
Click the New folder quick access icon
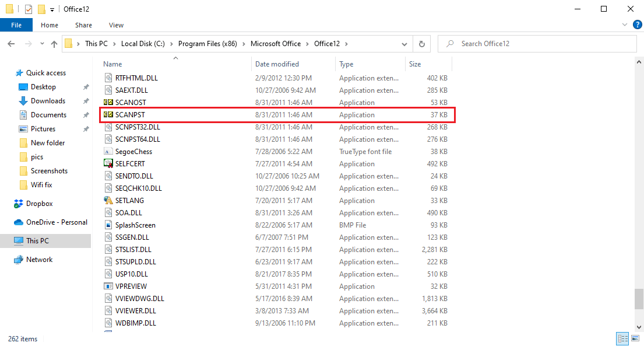[41, 9]
